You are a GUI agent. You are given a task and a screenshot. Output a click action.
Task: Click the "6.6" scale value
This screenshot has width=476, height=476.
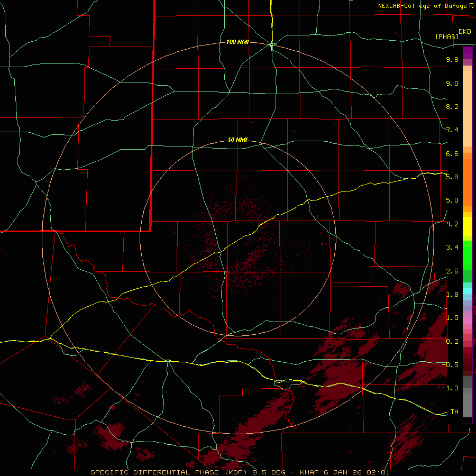coord(452,153)
